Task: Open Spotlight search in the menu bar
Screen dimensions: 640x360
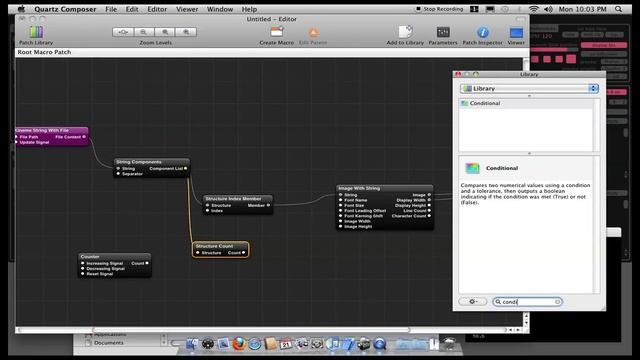Action: coord(619,9)
